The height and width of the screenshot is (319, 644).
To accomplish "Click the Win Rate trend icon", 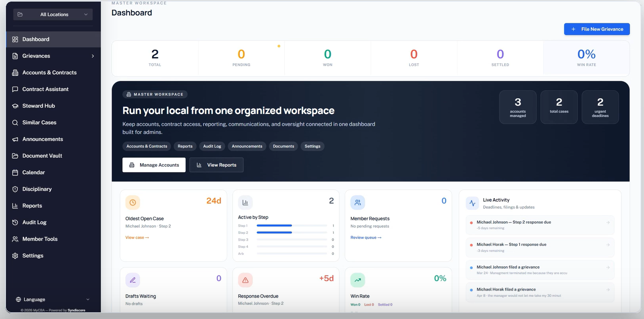I will click(357, 280).
